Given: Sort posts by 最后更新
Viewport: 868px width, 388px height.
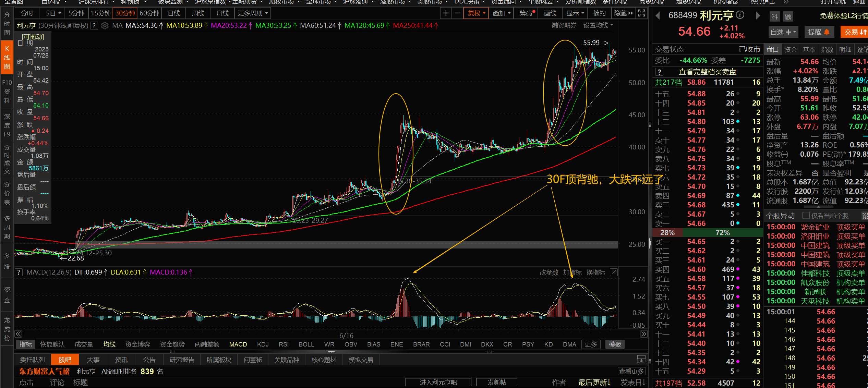Looking at the screenshot, I should [594, 382].
